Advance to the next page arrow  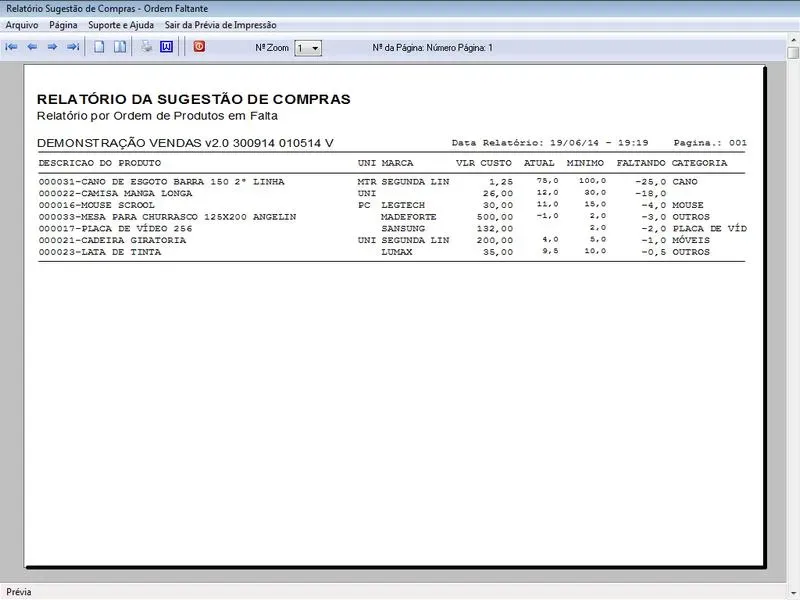[x=52, y=47]
